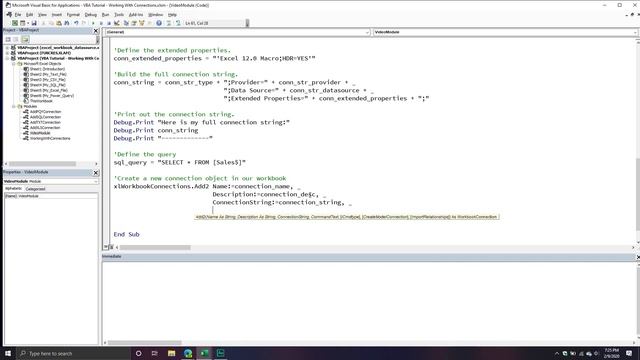Switch to Alphabetic properties tab
This screenshot has height=360, width=640.
coord(13,189)
